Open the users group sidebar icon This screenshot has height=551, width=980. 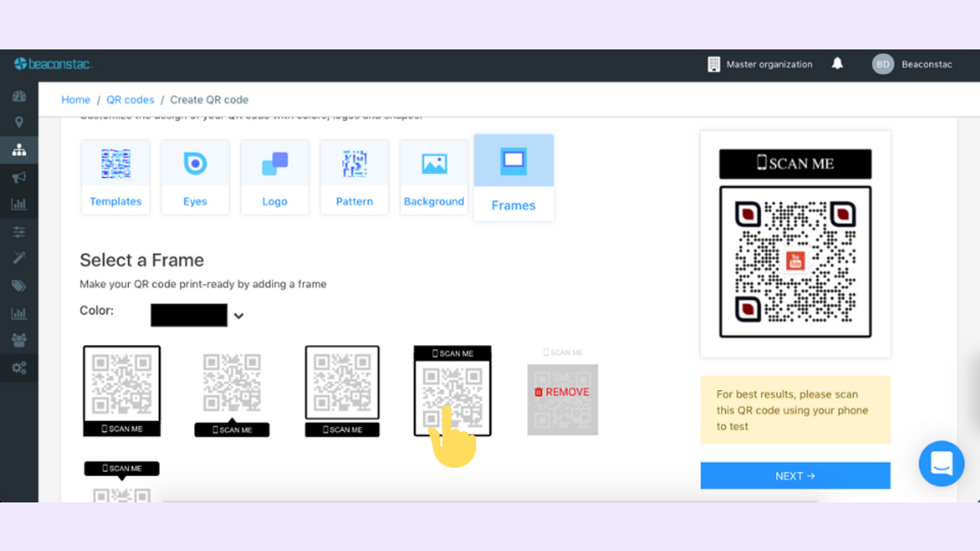coord(19,340)
